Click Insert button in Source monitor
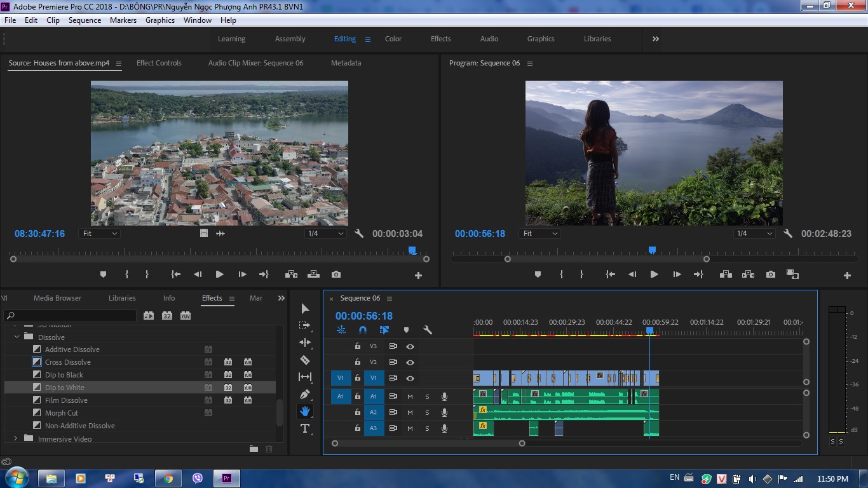Viewport: 868px width, 488px height. pos(291,274)
